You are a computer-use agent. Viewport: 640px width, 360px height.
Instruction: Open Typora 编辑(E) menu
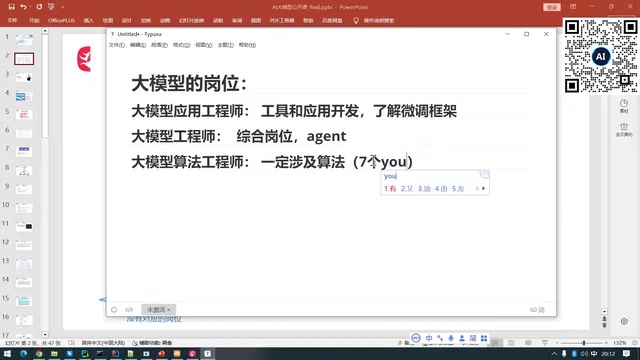coord(138,45)
